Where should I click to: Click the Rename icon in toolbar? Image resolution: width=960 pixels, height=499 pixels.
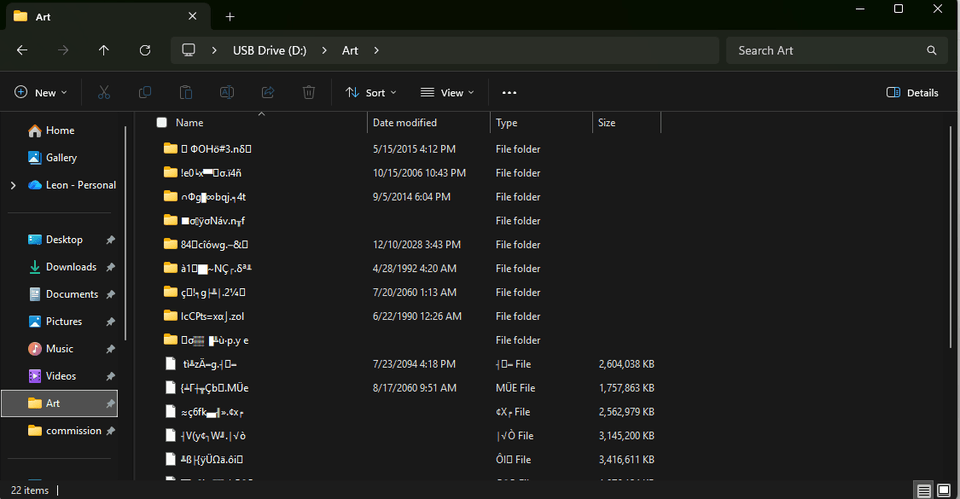tap(227, 92)
